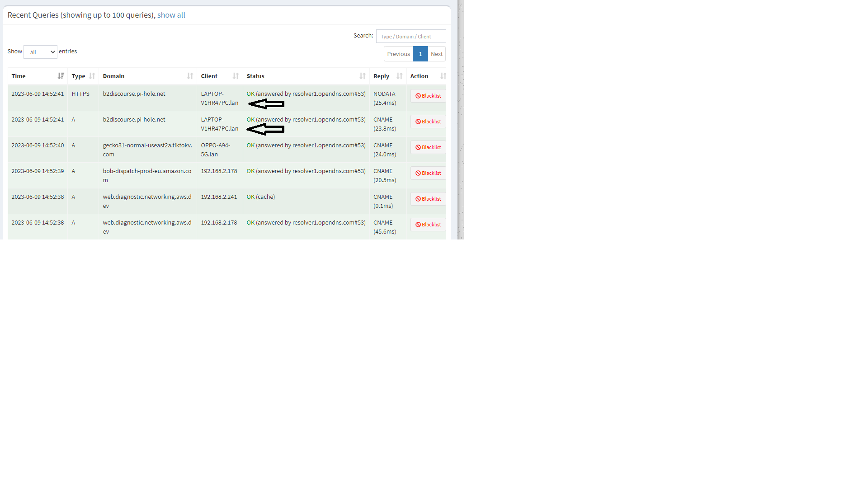The width and height of the screenshot is (868, 488).
Task: Click the sort icon beside the Time header
Action: pos(61,76)
